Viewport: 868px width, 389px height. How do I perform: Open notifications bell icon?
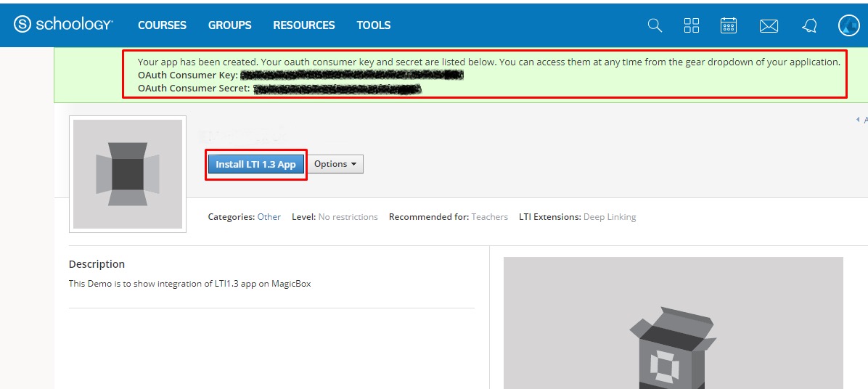click(x=808, y=26)
